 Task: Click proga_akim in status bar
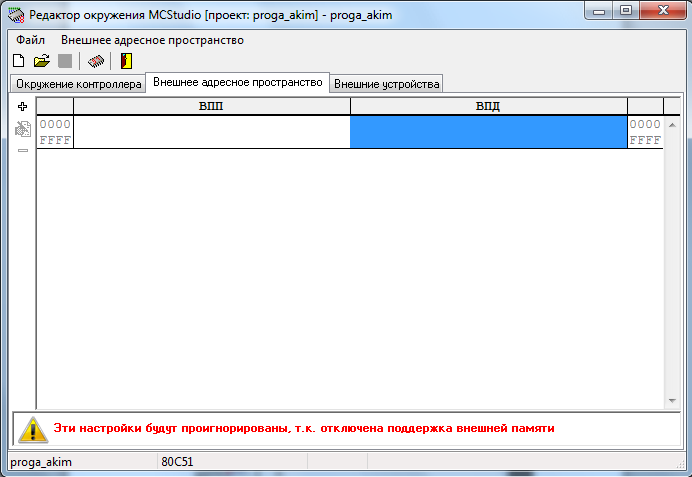coord(41,462)
